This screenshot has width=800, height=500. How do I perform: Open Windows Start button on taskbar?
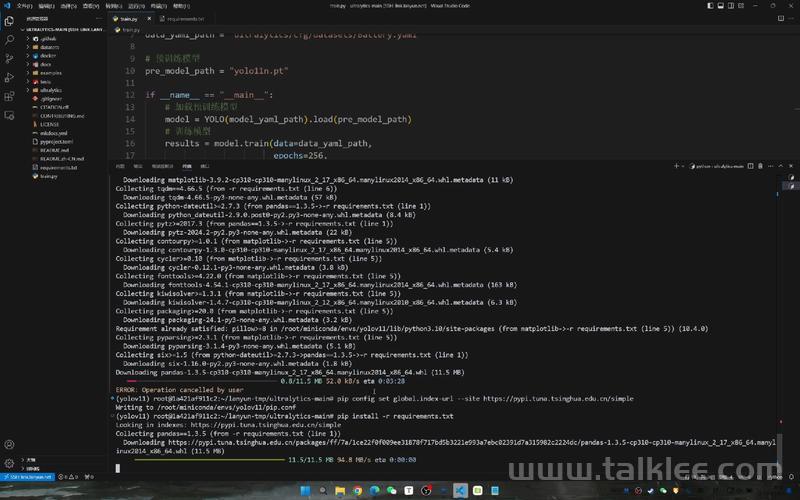pos(305,490)
